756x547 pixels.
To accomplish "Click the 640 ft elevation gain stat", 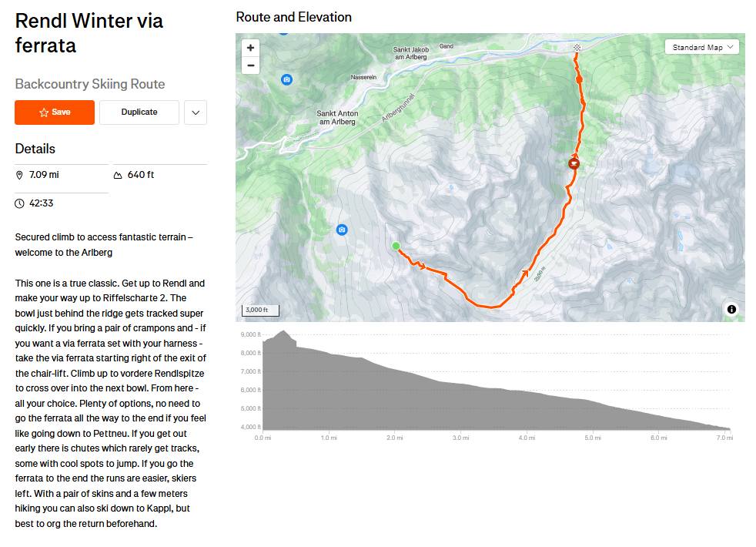I will point(140,175).
